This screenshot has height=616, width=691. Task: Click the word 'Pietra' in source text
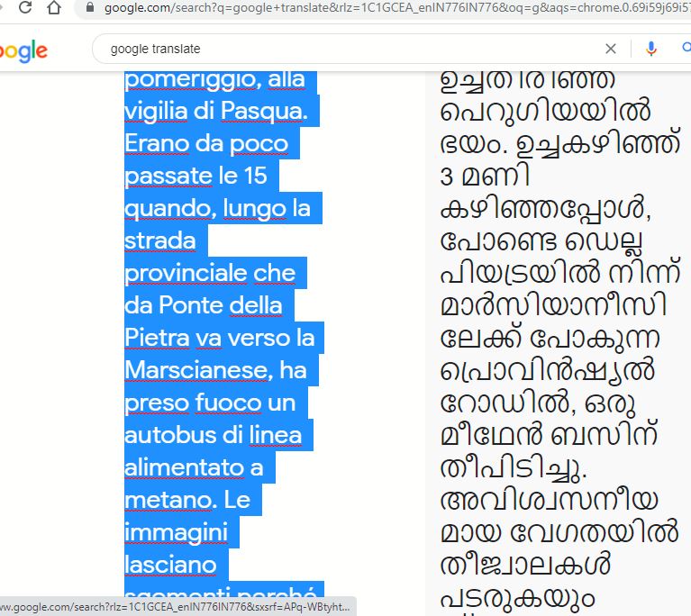tap(158, 338)
